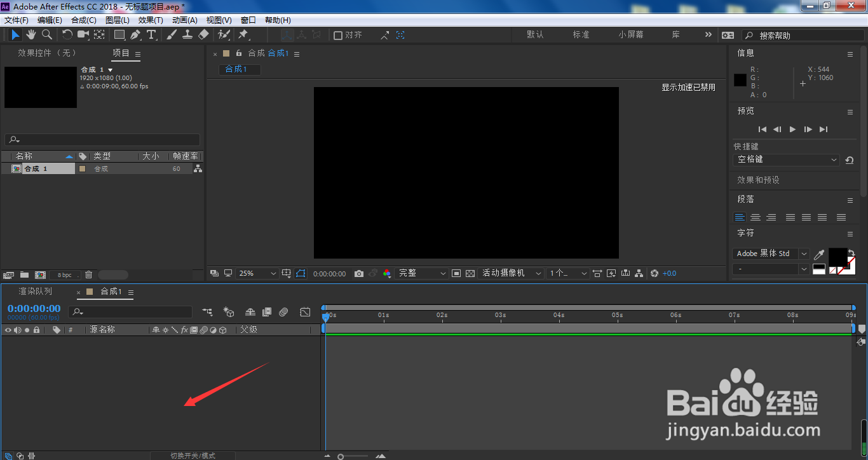The width and height of the screenshot is (868, 460).
Task: Open project bit depth 8 bpc button
Action: tap(65, 275)
